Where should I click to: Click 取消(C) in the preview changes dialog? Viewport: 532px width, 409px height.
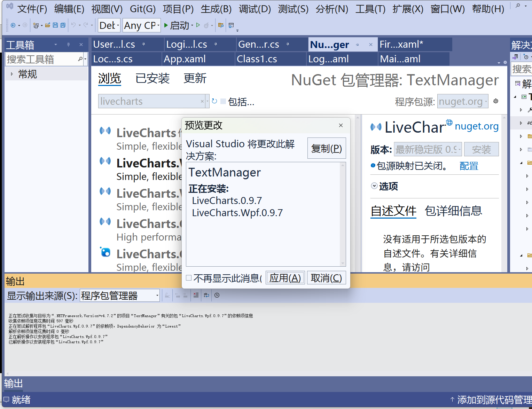[326, 278]
